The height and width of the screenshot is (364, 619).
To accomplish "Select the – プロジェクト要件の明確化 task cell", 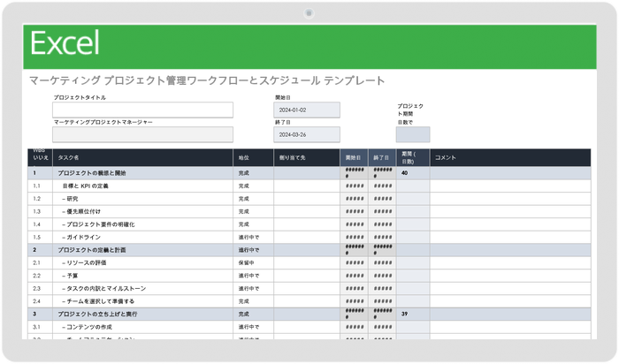I will 142,224.
